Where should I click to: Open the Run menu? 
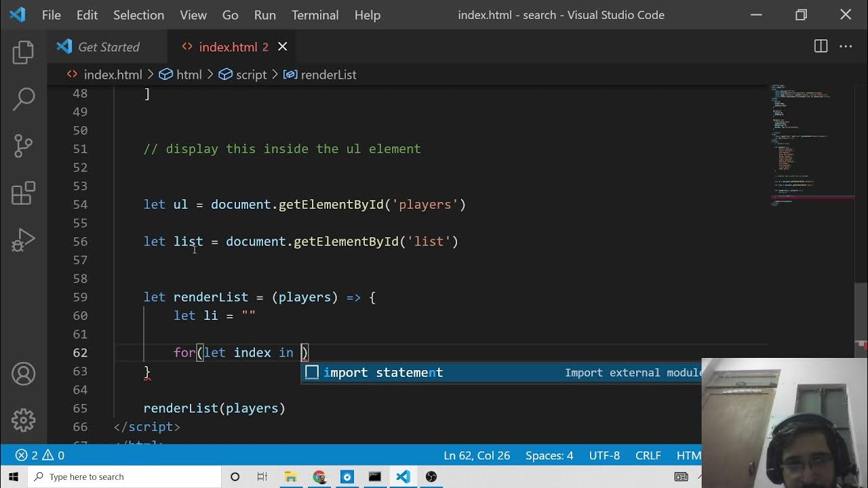click(x=264, y=15)
